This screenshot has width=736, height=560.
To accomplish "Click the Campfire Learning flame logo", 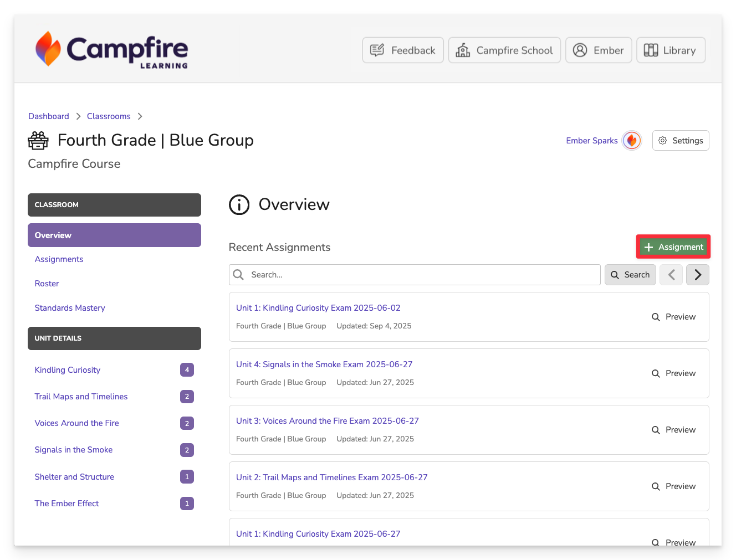I will click(48, 49).
